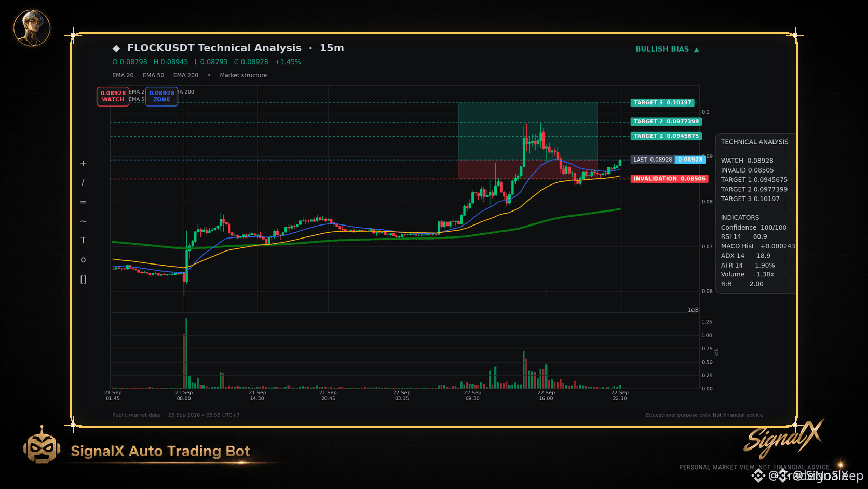868x489 pixels.
Task: Select the crosshair plus tool
Action: [83, 163]
